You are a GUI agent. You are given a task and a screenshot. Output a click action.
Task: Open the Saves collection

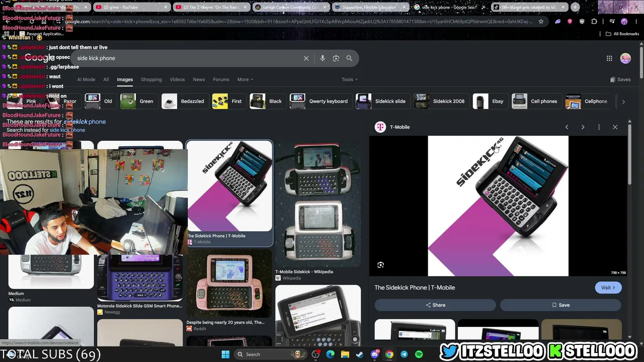pos(620,79)
